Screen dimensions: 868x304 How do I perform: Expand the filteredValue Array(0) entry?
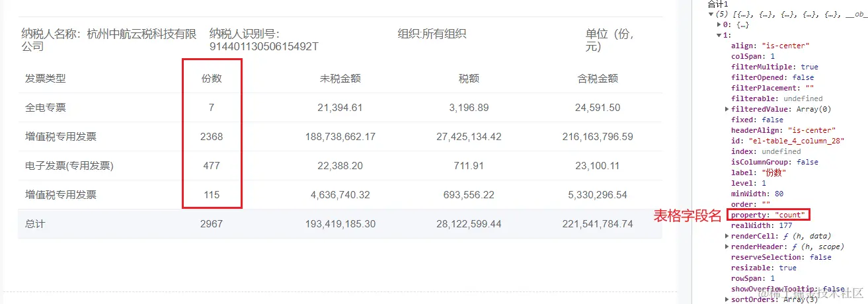[x=727, y=109]
